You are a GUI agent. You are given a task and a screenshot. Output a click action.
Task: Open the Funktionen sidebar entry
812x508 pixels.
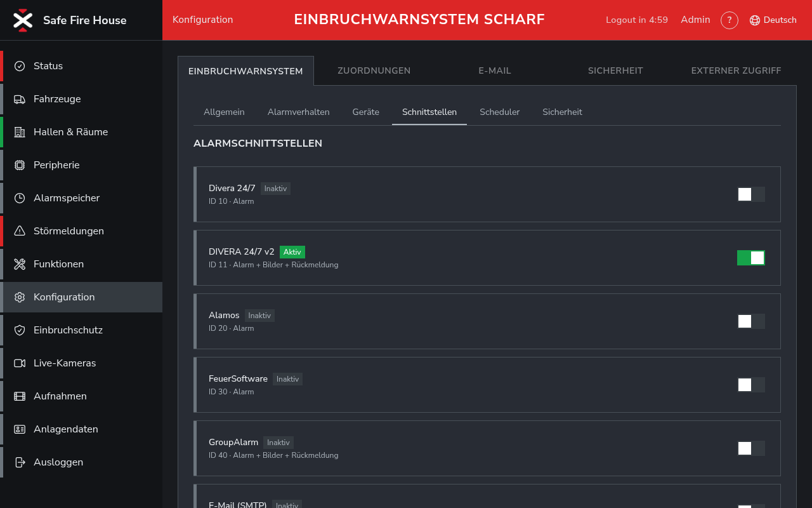(x=81, y=264)
